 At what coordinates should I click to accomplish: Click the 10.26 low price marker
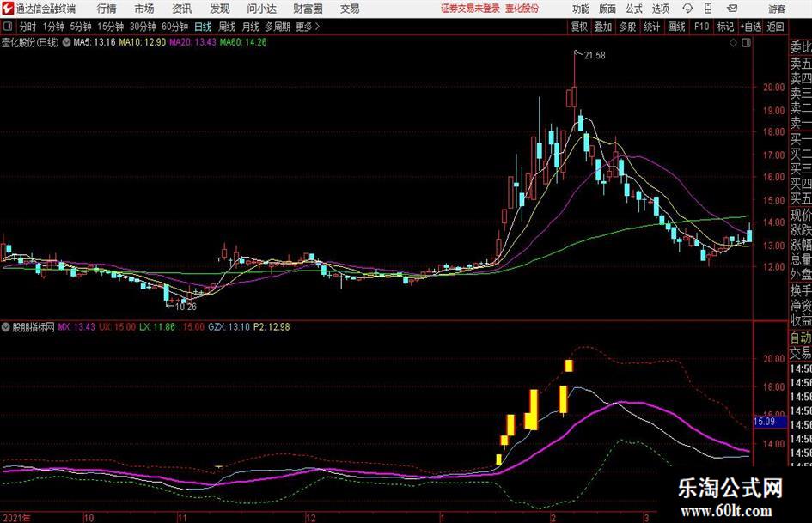(x=186, y=307)
